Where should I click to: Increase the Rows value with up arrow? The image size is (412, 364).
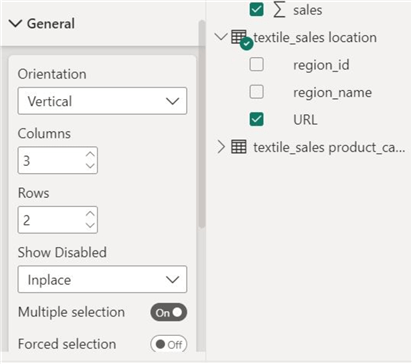(x=90, y=214)
